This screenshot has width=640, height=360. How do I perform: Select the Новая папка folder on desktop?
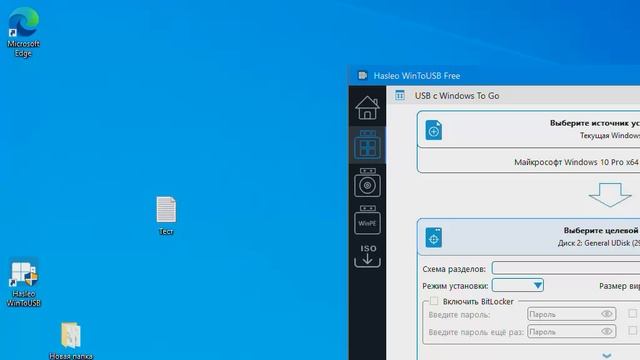tap(71, 341)
